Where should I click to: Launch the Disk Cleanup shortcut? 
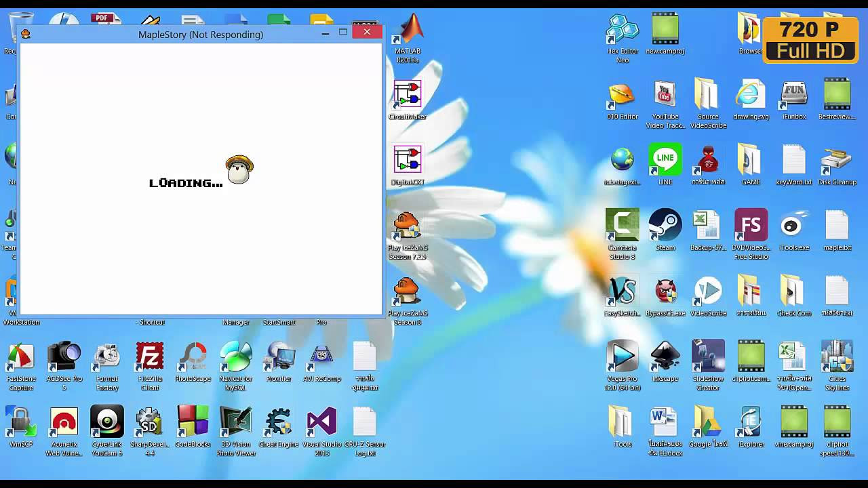(x=837, y=161)
